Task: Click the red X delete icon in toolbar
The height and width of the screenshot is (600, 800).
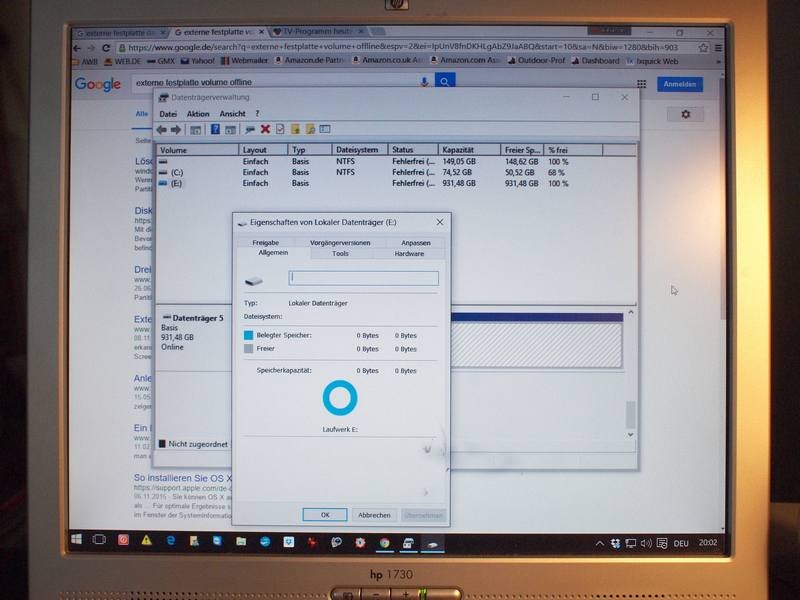Action: click(x=265, y=129)
